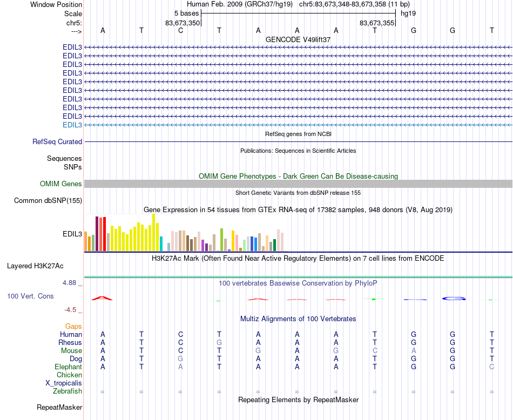Click the Scale label
This screenshot has width=513, height=420.
click(x=73, y=13)
